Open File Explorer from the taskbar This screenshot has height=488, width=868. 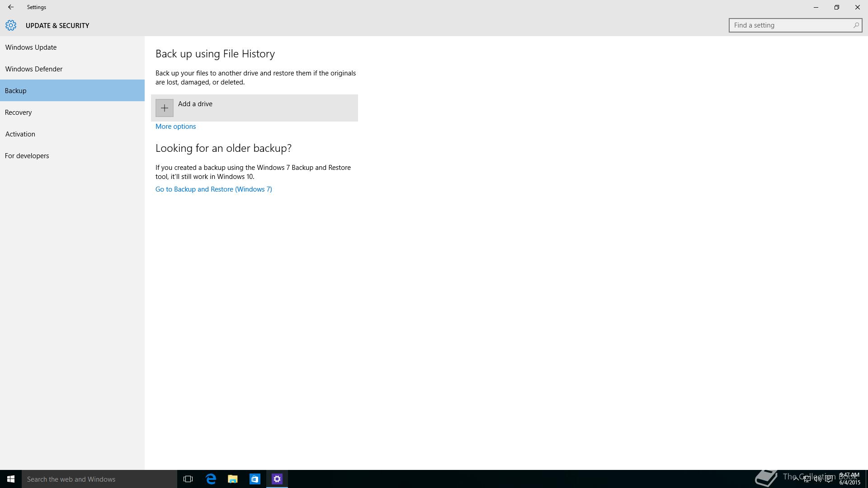tap(233, 479)
